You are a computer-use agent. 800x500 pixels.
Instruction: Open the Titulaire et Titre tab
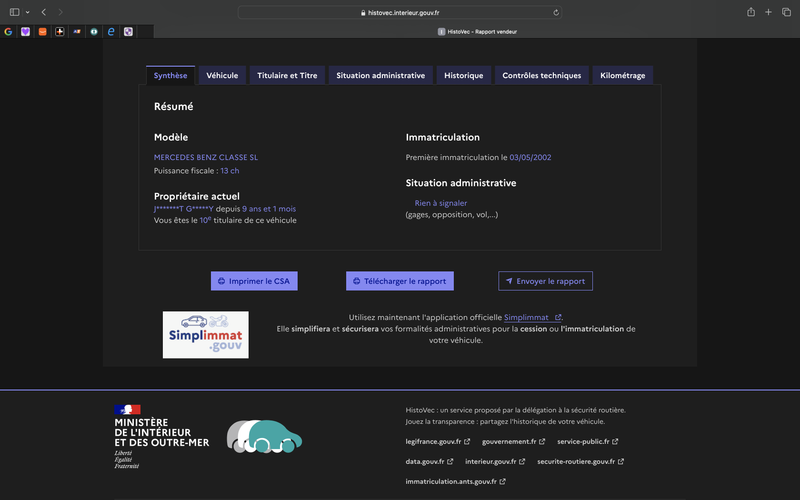[287, 76]
